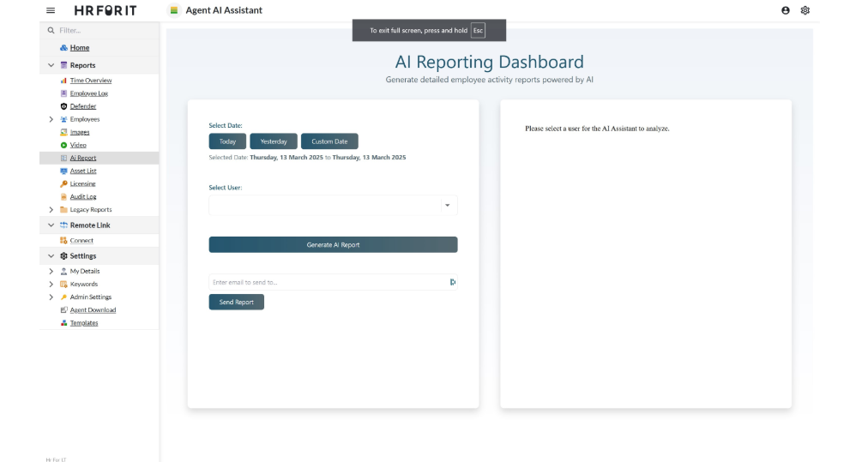
Task: Click the icon inside the email field
Action: tap(452, 282)
